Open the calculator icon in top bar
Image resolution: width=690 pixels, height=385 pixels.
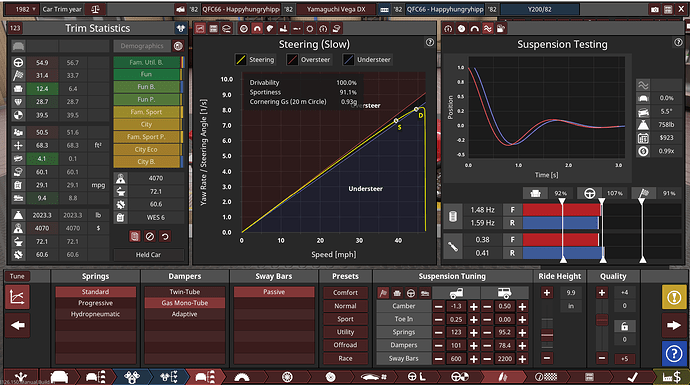point(668,9)
